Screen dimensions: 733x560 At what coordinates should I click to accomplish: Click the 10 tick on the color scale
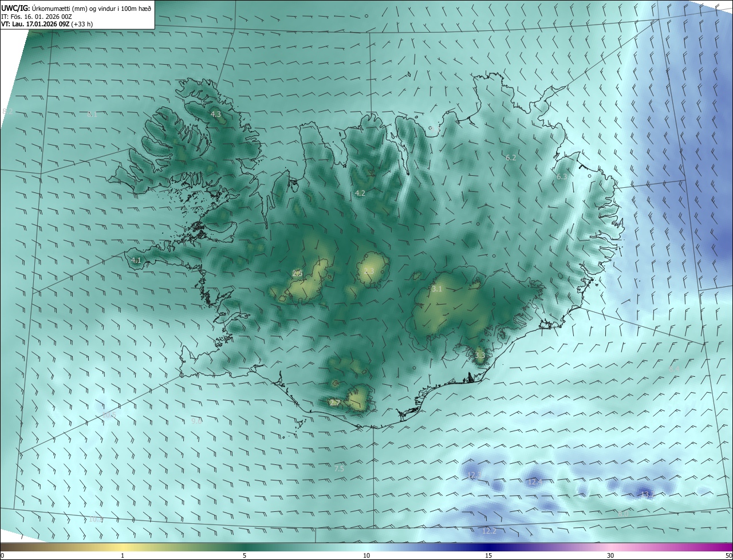366,555
